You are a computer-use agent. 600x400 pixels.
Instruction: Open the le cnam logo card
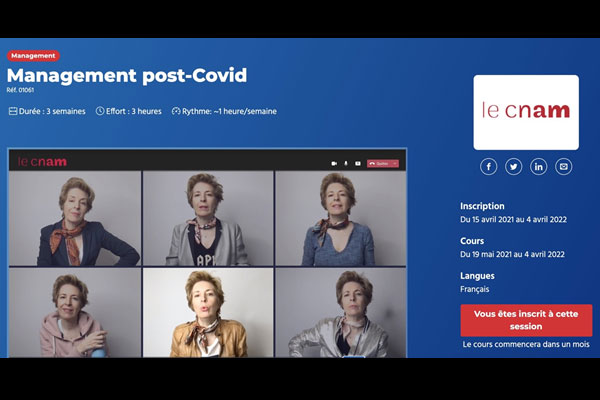coord(526,112)
